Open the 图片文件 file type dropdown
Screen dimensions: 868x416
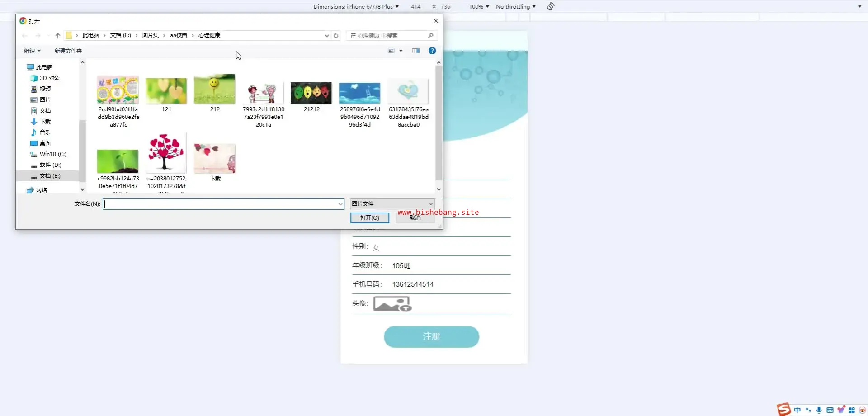tap(392, 204)
